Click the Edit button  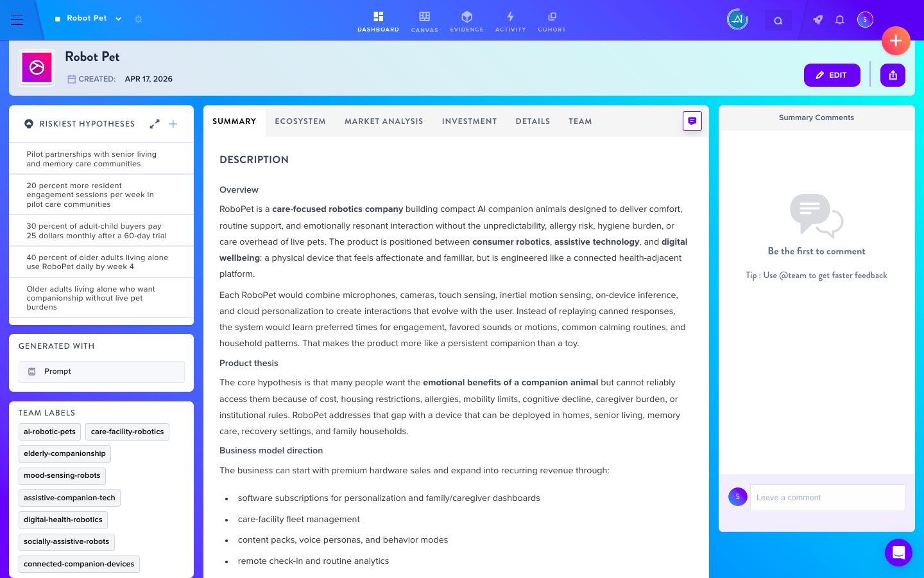point(832,75)
